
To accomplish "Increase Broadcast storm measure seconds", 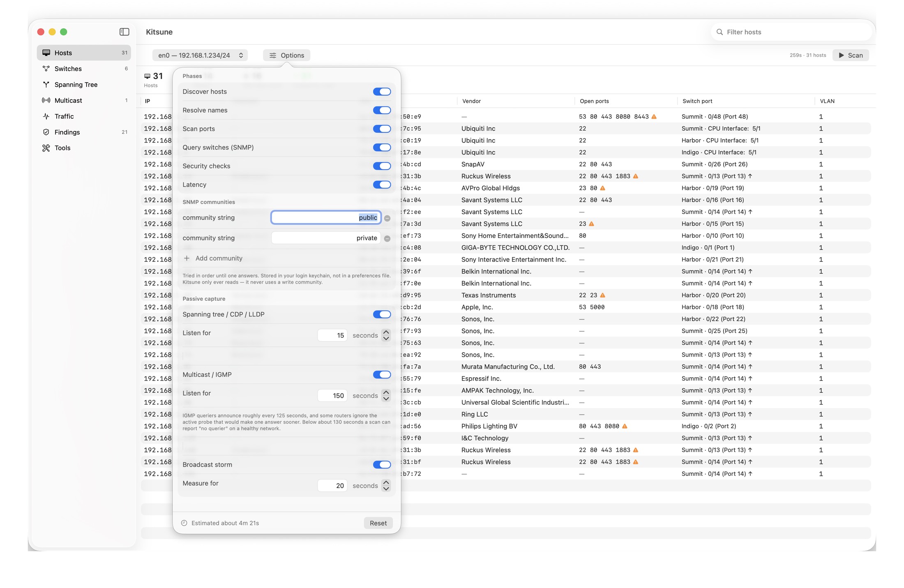I will click(386, 482).
